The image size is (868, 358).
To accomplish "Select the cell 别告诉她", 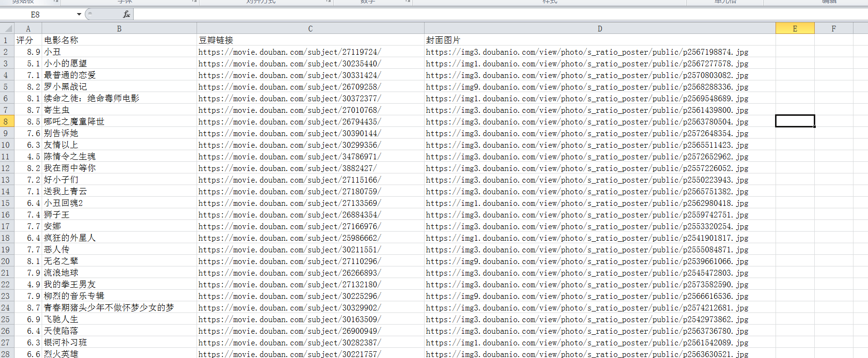I will [119, 133].
